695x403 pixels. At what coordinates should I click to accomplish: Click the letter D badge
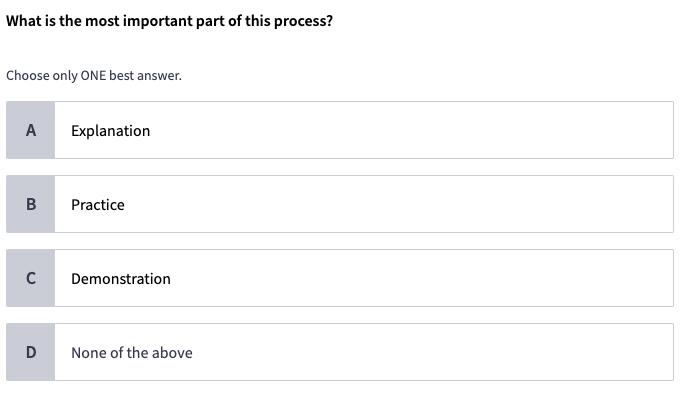coord(31,352)
